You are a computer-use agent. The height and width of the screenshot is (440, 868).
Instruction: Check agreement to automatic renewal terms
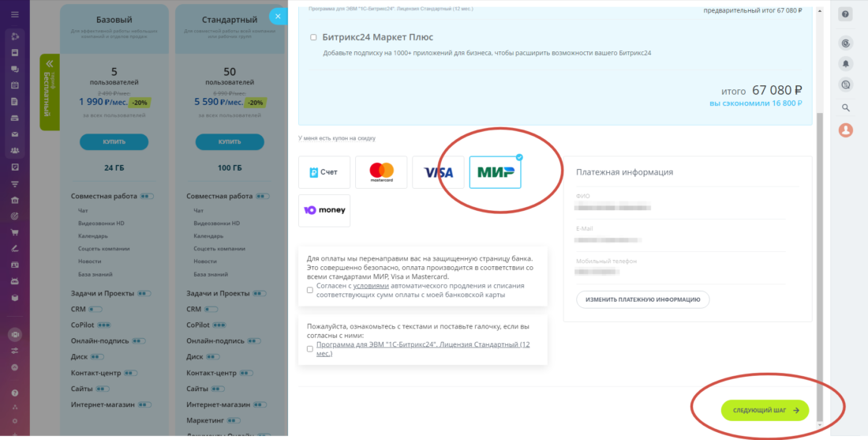click(309, 290)
